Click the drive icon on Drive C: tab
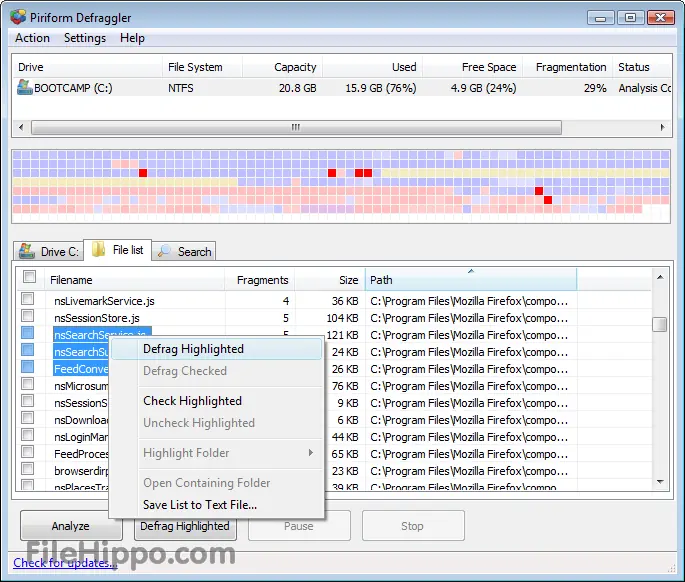 pos(27,251)
